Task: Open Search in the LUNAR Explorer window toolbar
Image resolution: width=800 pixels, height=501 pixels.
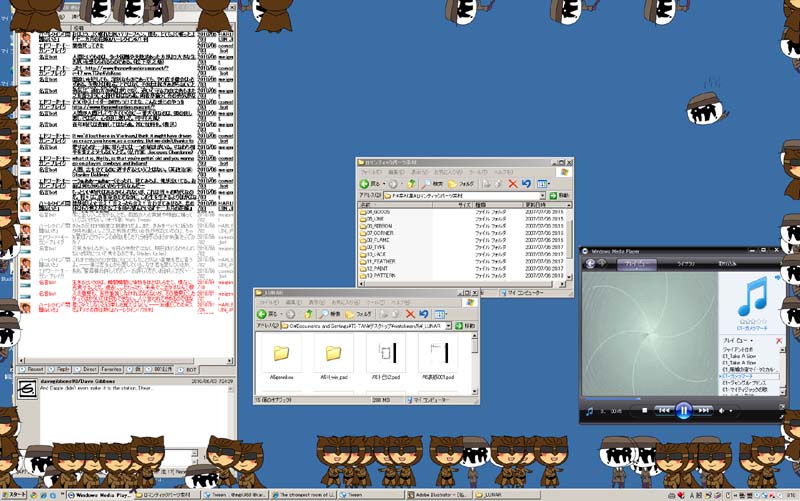Action: coord(330,314)
